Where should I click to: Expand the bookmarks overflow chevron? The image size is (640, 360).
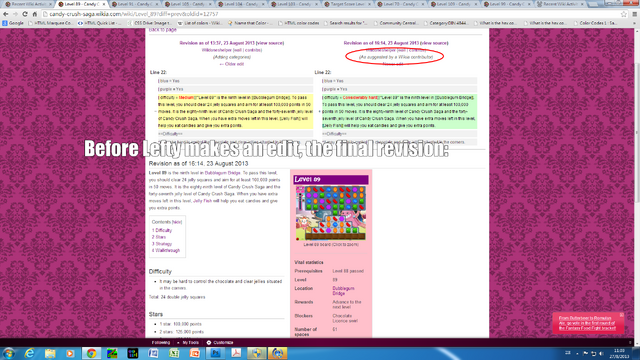[x=634, y=23]
